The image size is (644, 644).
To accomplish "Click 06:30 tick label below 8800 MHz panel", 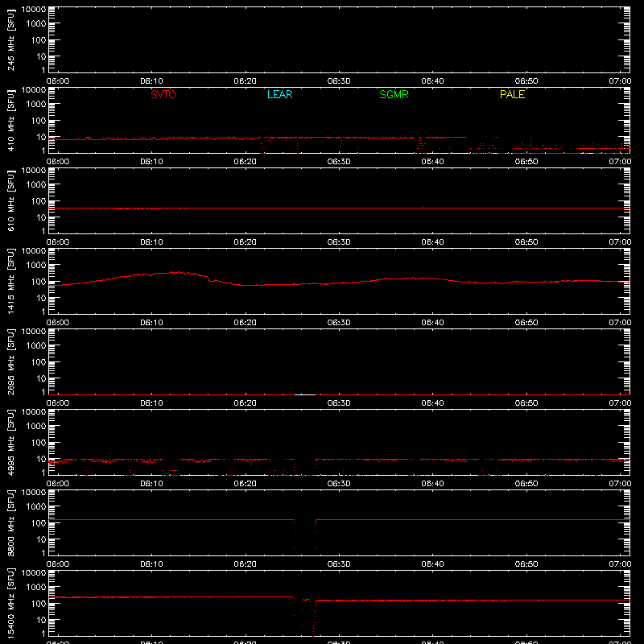I will (x=339, y=564).
